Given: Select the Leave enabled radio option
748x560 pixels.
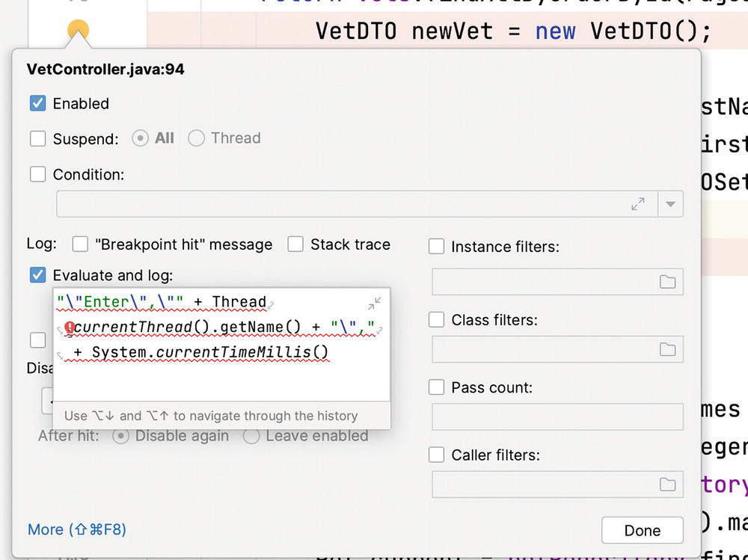Looking at the screenshot, I should tap(251, 436).
